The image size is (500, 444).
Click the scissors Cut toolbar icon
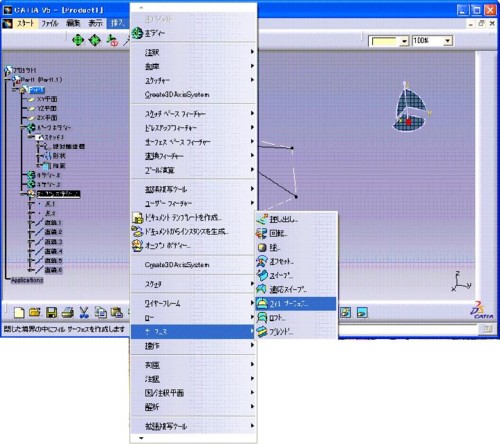coord(84,313)
